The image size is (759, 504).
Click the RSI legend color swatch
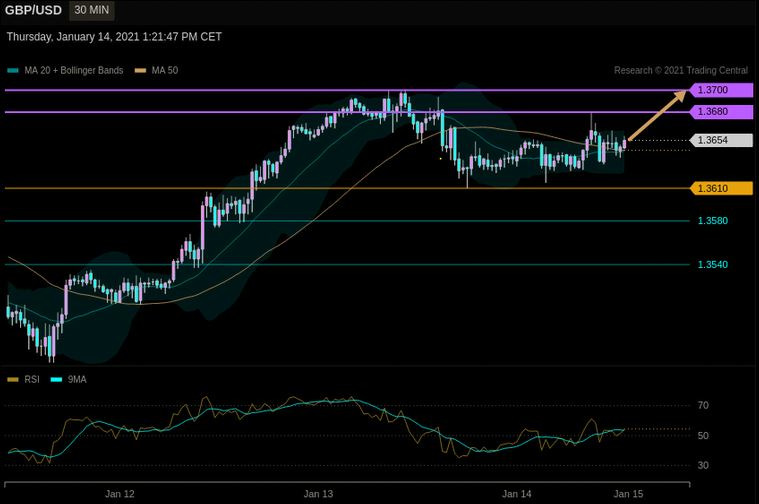pyautogui.click(x=13, y=380)
